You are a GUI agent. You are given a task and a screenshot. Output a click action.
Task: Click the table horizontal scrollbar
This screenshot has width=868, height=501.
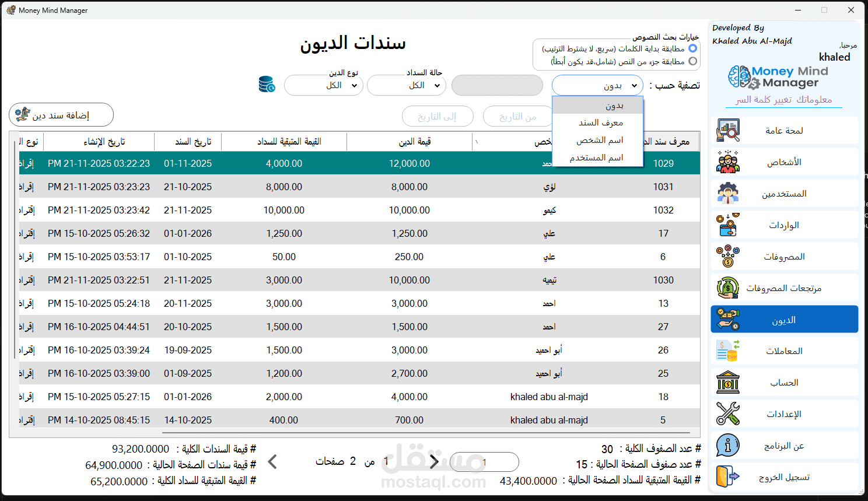coord(426,433)
